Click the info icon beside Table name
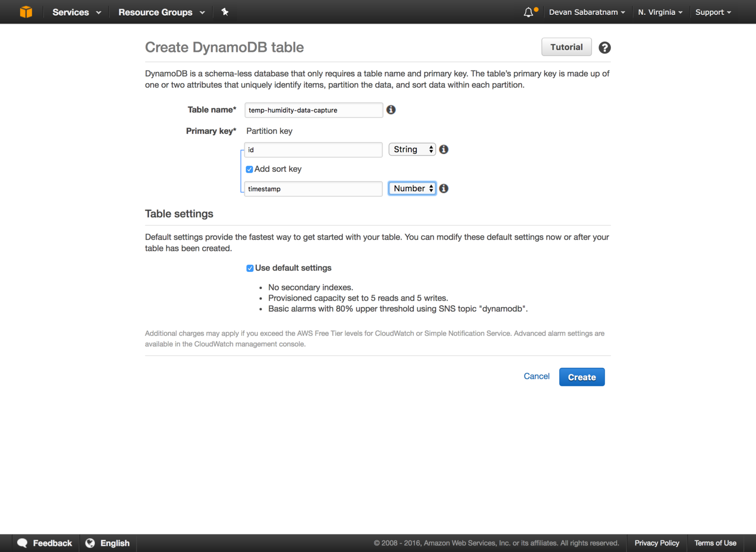The width and height of the screenshot is (756, 552). pyautogui.click(x=391, y=110)
